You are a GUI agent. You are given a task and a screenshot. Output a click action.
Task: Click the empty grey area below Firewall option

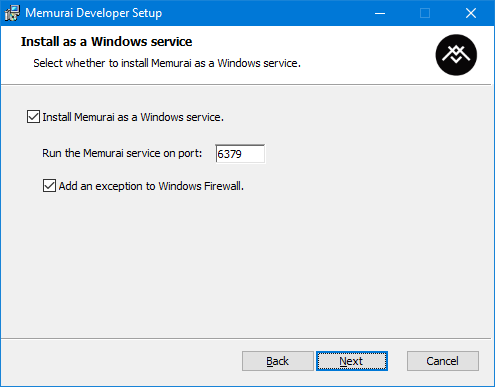click(246, 263)
